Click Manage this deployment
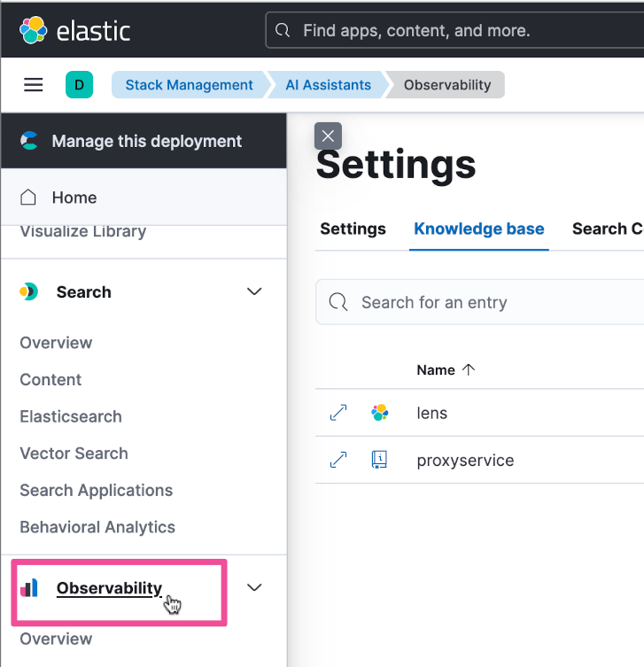The image size is (644, 667). pyautogui.click(x=146, y=141)
